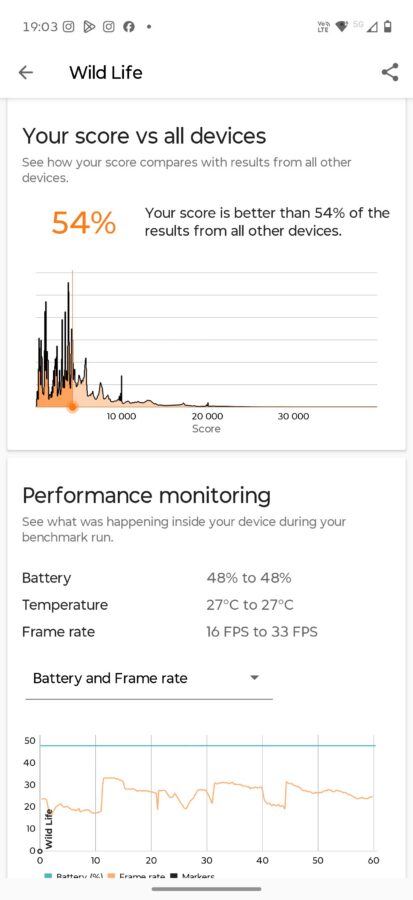The image size is (413, 900).
Task: Tap battery icon in status bar
Action: [x=388, y=26]
